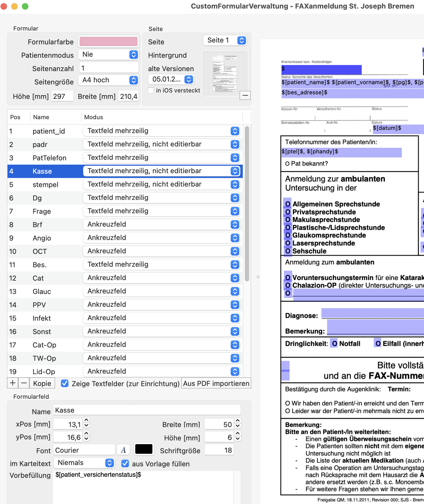
Task: Open the Patientenmodus dropdown showing Nie
Action: pos(109,55)
